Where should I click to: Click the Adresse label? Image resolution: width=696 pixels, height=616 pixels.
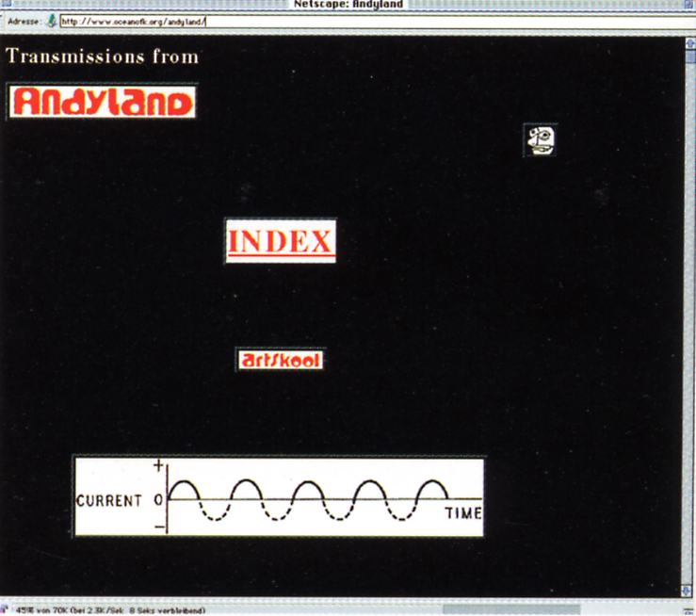coord(24,22)
